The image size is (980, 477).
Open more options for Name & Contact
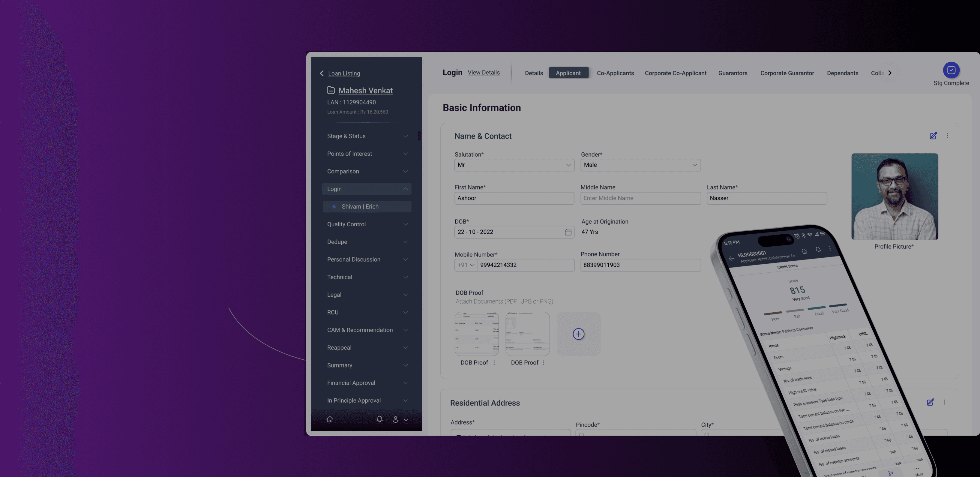click(947, 136)
